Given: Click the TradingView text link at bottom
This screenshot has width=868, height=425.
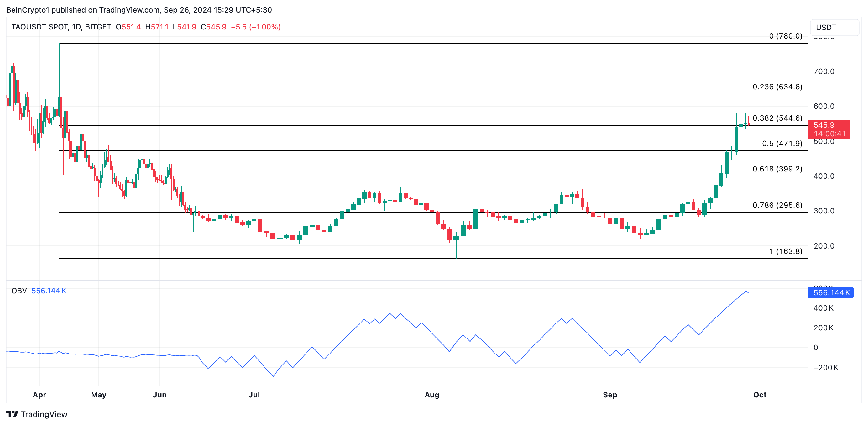Looking at the screenshot, I should 44,414.
